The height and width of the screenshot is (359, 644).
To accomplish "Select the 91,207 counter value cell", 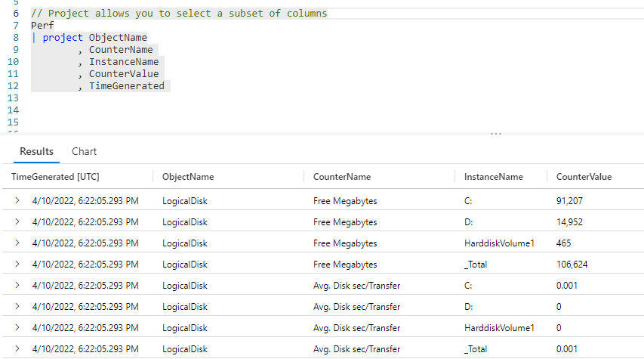I will click(x=570, y=201).
